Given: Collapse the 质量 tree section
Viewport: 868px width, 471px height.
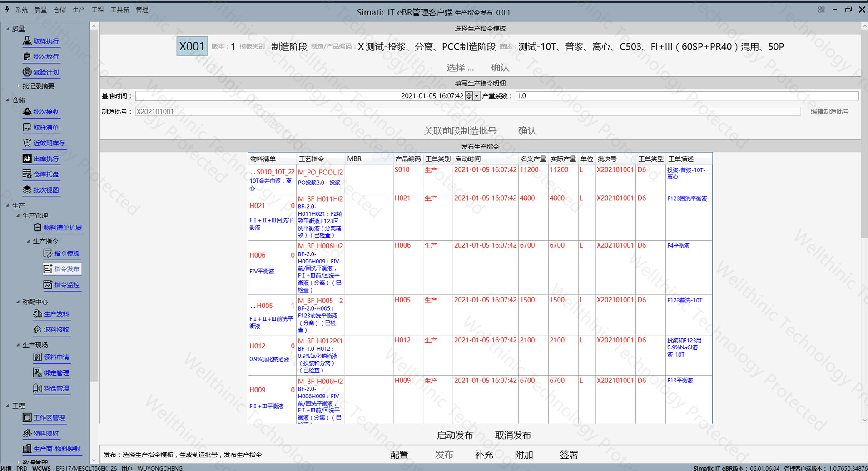Looking at the screenshot, I should 7,29.
